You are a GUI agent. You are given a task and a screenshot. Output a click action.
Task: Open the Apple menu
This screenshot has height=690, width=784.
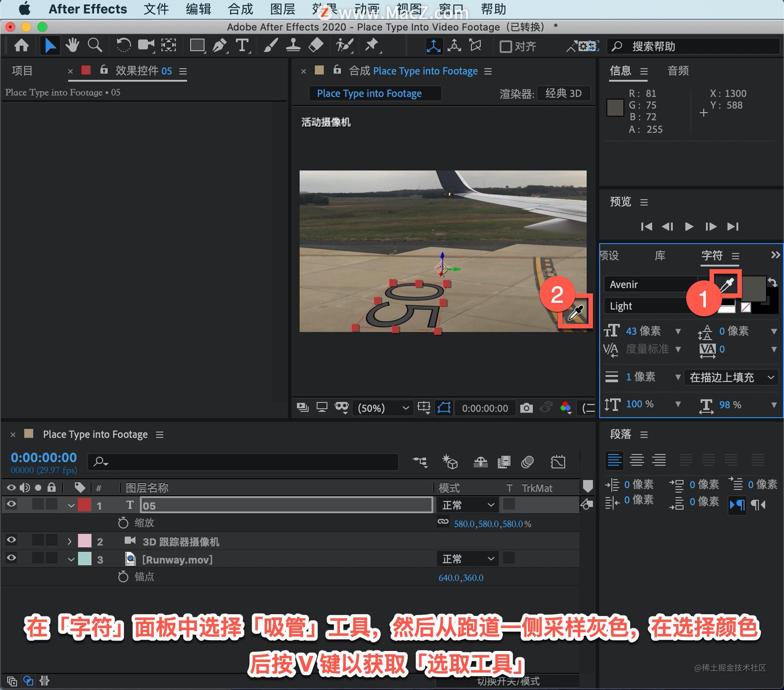click(25, 9)
